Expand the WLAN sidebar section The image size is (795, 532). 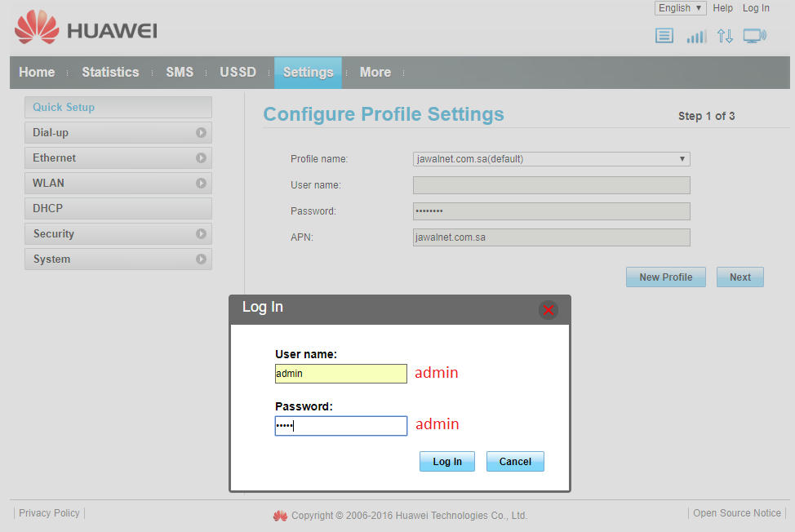click(118, 183)
